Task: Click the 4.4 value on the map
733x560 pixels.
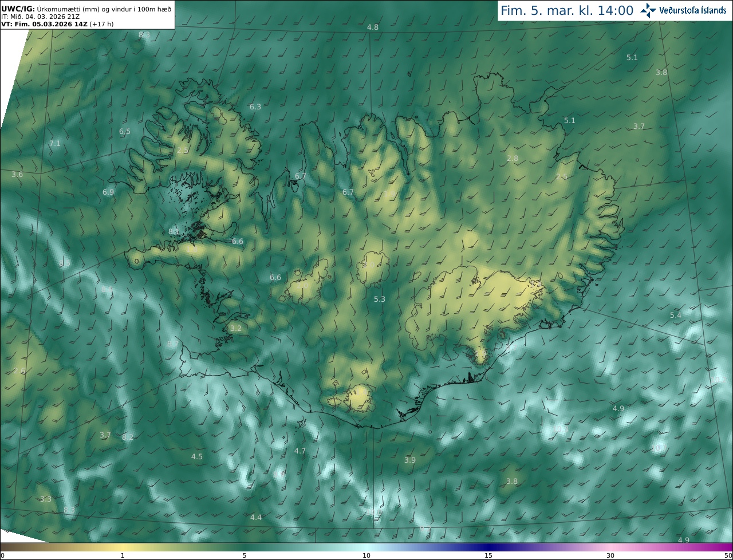Action: coord(256,518)
